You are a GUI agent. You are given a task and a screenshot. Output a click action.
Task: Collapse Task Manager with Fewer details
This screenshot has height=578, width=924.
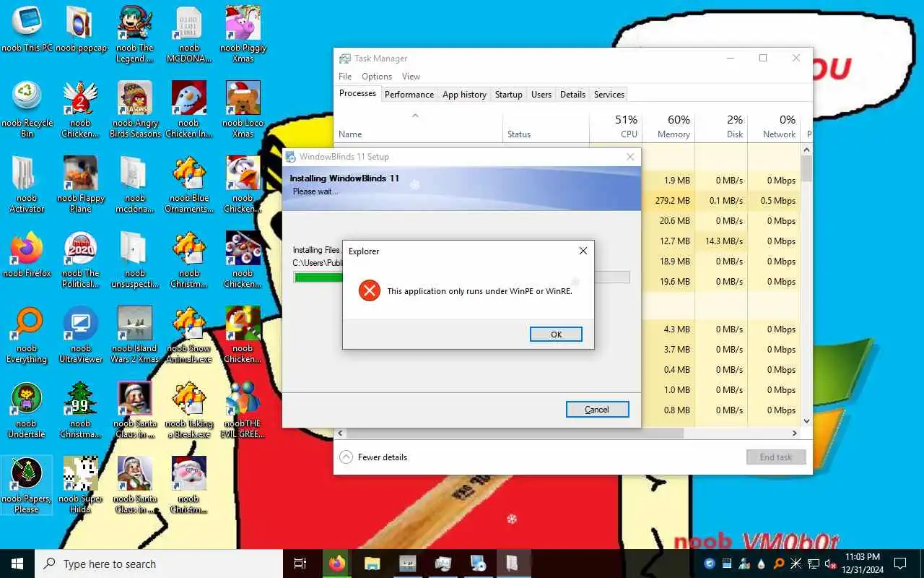[x=373, y=457]
